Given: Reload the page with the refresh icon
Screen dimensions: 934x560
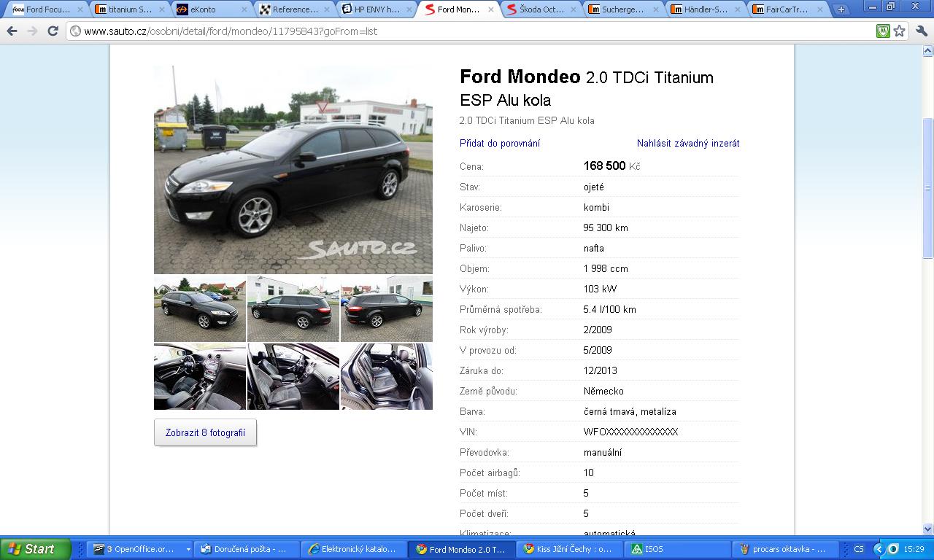Looking at the screenshot, I should coord(53,31).
